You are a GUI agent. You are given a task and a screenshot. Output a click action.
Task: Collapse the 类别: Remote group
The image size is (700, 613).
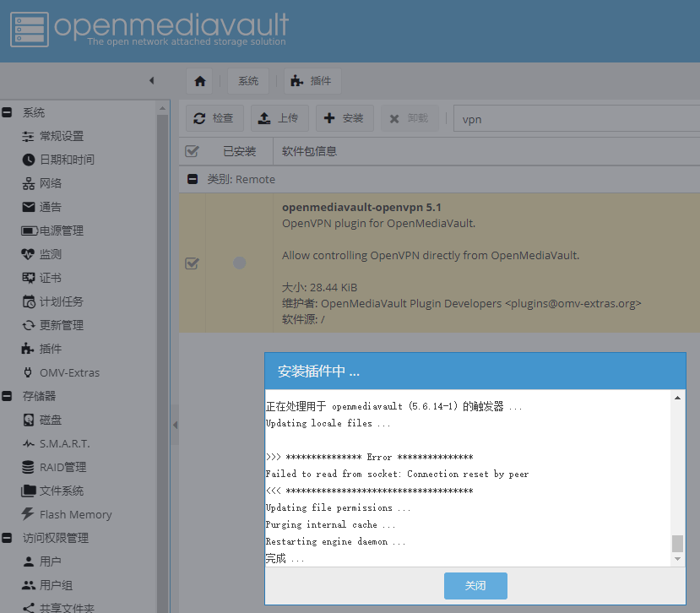[193, 180]
